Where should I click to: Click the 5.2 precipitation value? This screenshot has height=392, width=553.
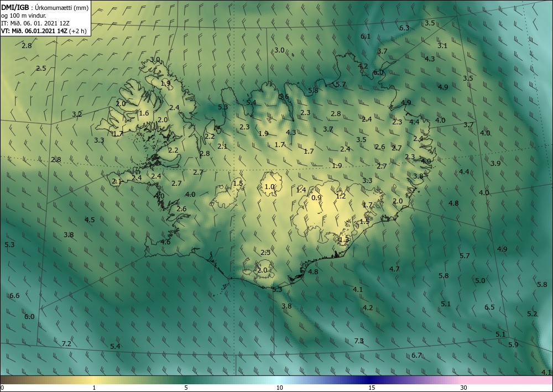532,313
